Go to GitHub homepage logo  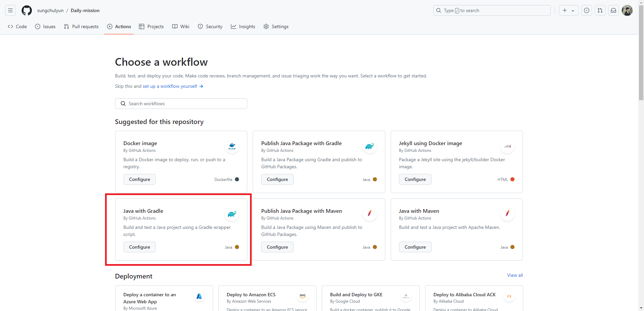coord(27,10)
